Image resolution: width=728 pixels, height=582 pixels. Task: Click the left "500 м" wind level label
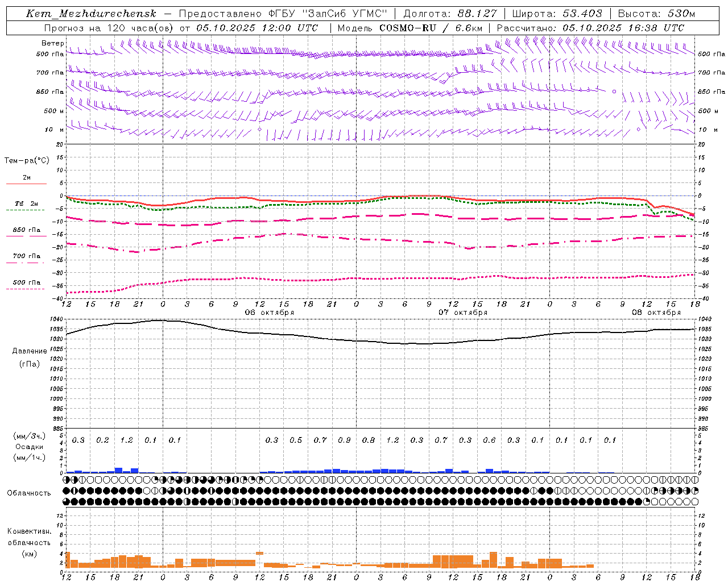click(54, 111)
